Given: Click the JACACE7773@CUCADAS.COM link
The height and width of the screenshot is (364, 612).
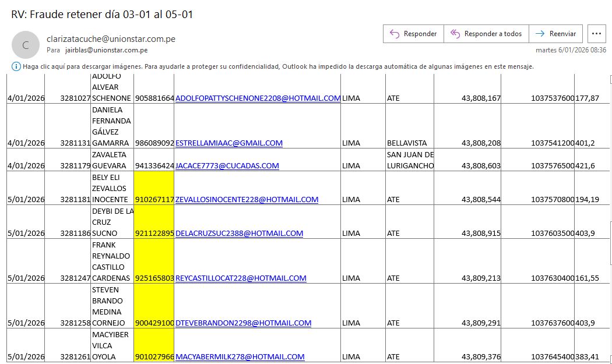Looking at the screenshot, I should coord(227,165).
